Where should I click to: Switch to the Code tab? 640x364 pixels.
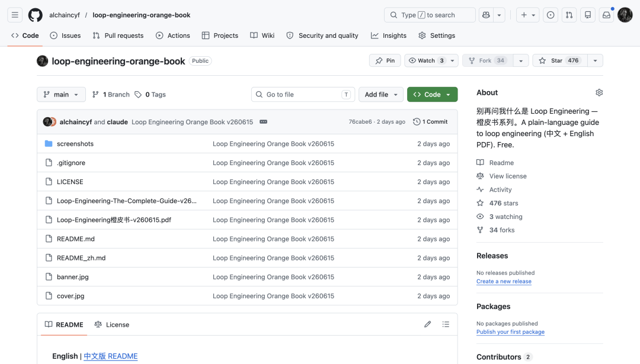25,36
